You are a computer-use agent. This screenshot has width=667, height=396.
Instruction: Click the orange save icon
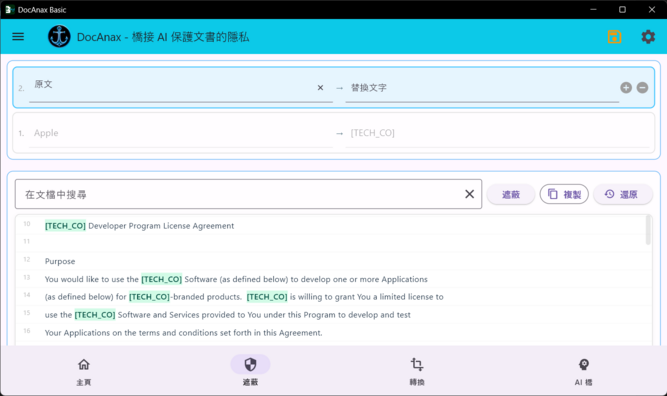(614, 37)
